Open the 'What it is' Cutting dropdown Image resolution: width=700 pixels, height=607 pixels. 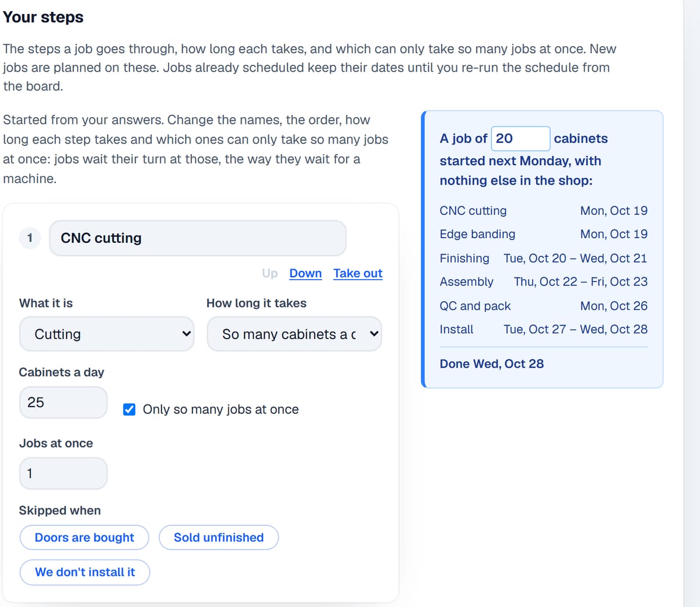[x=107, y=334]
